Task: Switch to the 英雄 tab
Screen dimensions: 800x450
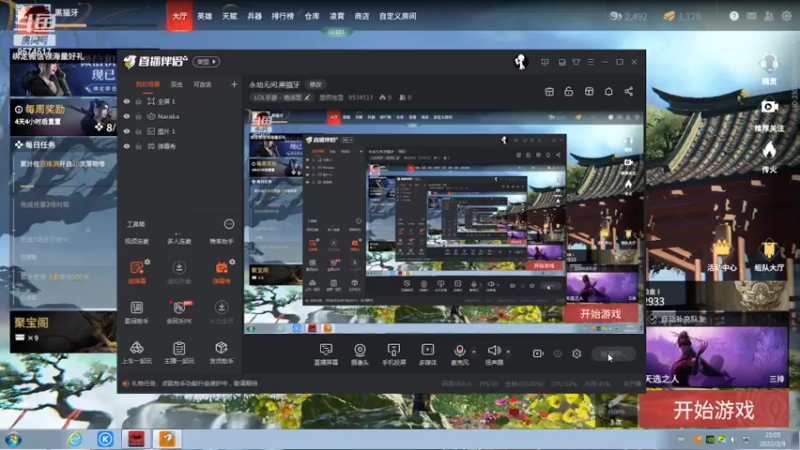Action: pos(205,16)
